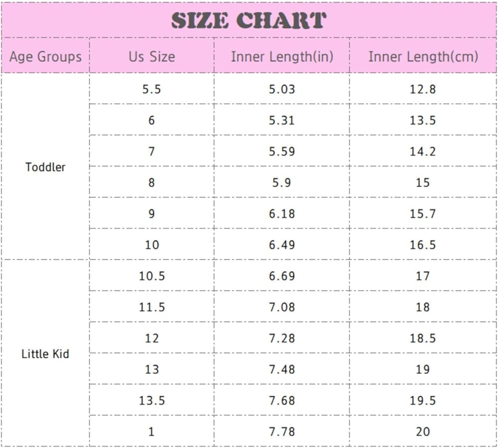Click the Little Kid age group cell
Screen dimensions: 498x448
[x=45, y=354]
